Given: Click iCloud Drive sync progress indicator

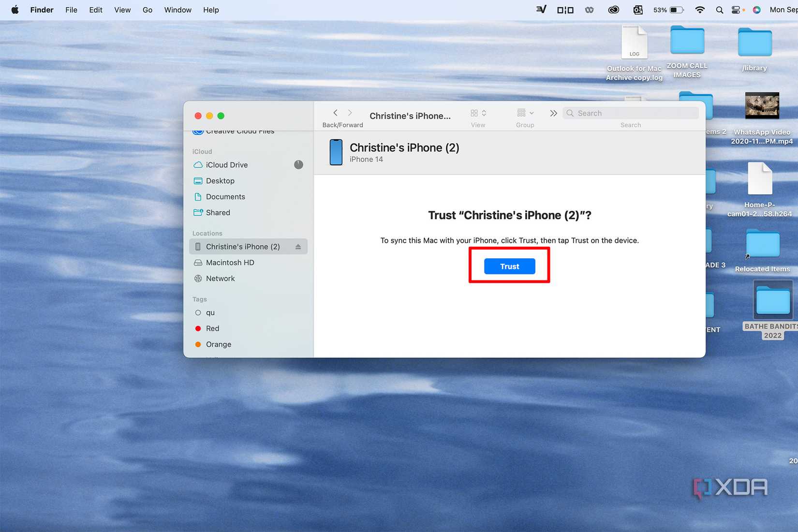Looking at the screenshot, I should 298,164.
